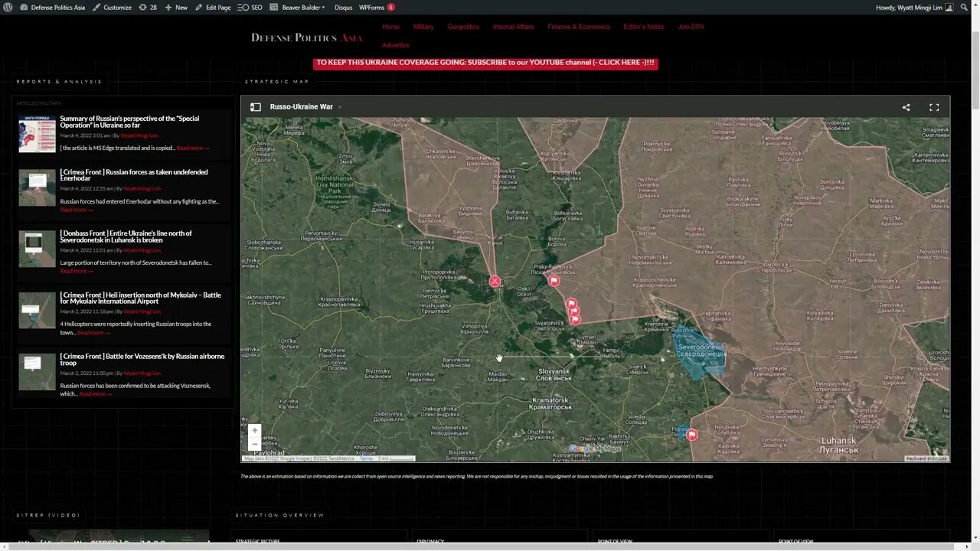
Task: Open Battle for Vozesens'k by airborne title
Action: click(x=142, y=359)
